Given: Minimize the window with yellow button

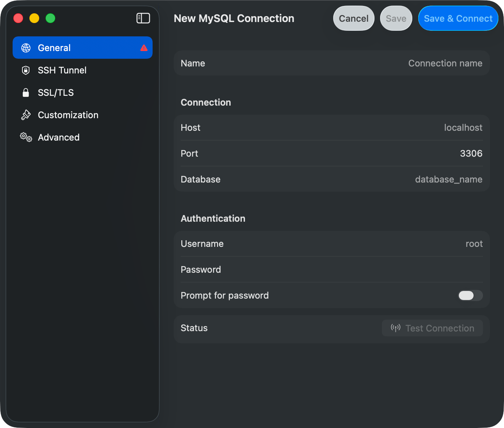Looking at the screenshot, I should pyautogui.click(x=34, y=18).
